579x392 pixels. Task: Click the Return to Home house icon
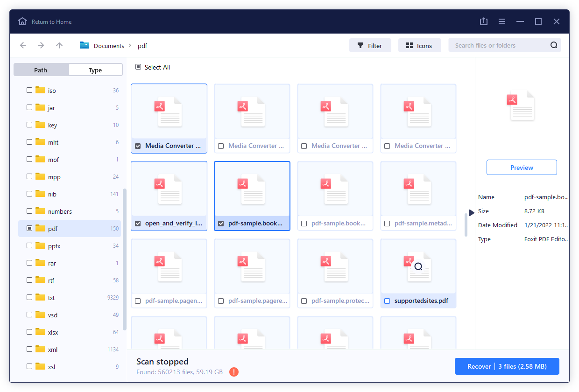pyautogui.click(x=22, y=21)
